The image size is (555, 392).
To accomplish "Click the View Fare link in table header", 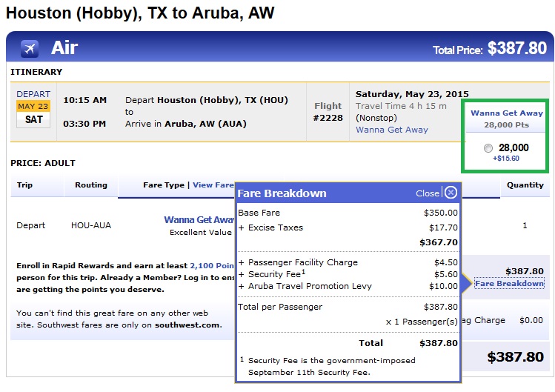I will coord(213,185).
